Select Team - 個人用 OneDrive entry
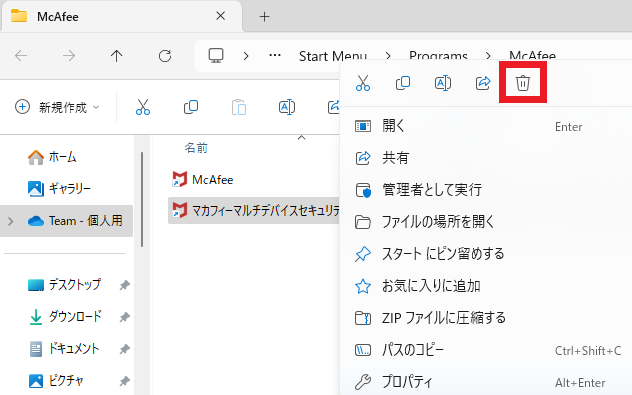632x395 pixels. (67, 221)
